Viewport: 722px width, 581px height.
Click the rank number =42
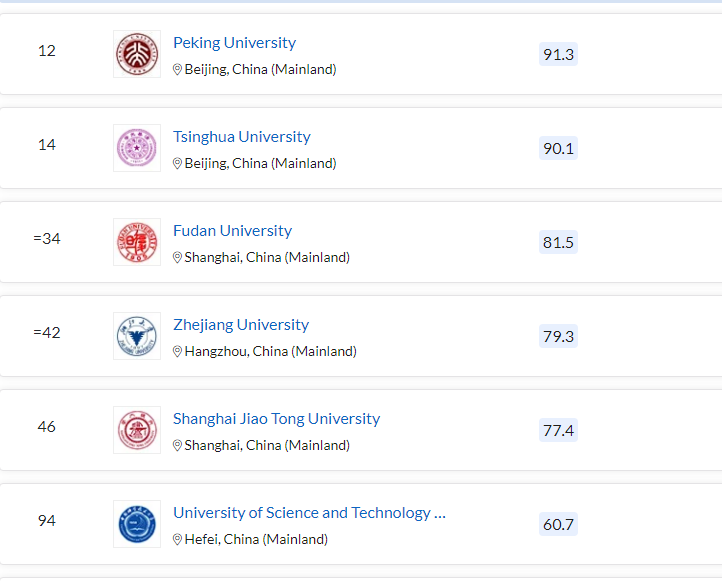point(47,333)
